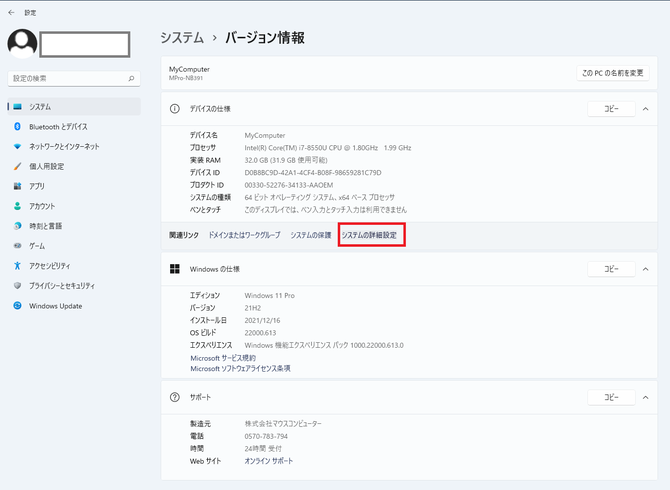The height and width of the screenshot is (490, 670).
Task: Open アカウント settings
Action: pyautogui.click(x=42, y=206)
